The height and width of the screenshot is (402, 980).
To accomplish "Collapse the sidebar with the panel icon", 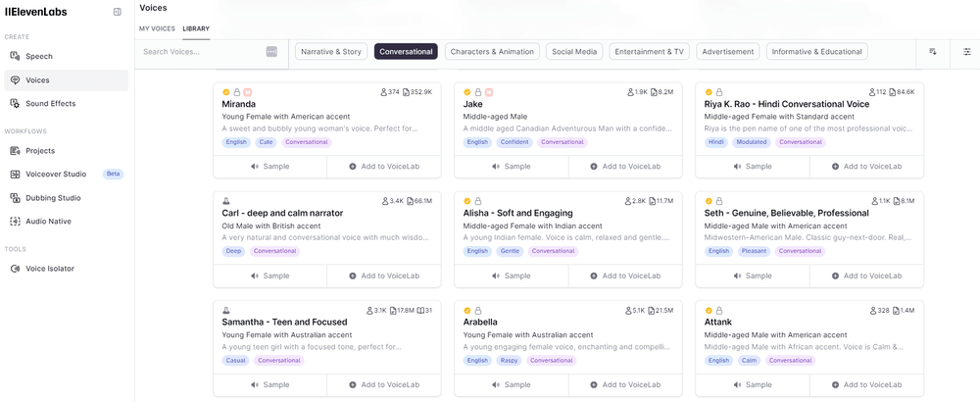I will tap(117, 12).
